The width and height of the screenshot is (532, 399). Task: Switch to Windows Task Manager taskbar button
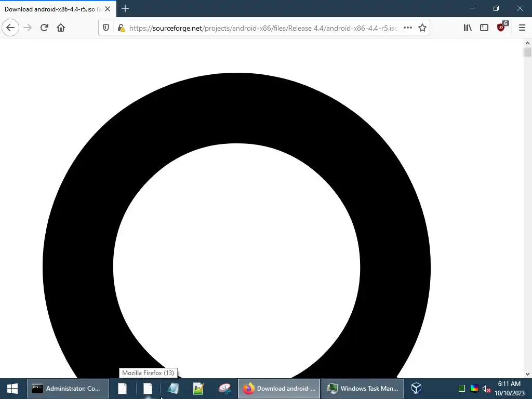click(x=362, y=389)
